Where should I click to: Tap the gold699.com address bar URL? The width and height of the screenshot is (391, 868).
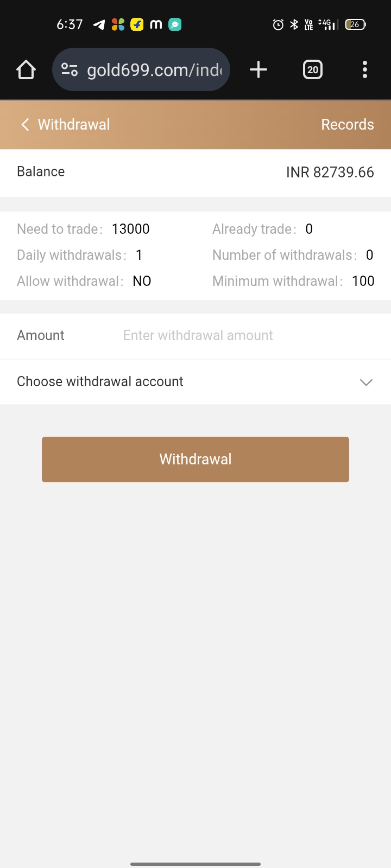(154, 70)
